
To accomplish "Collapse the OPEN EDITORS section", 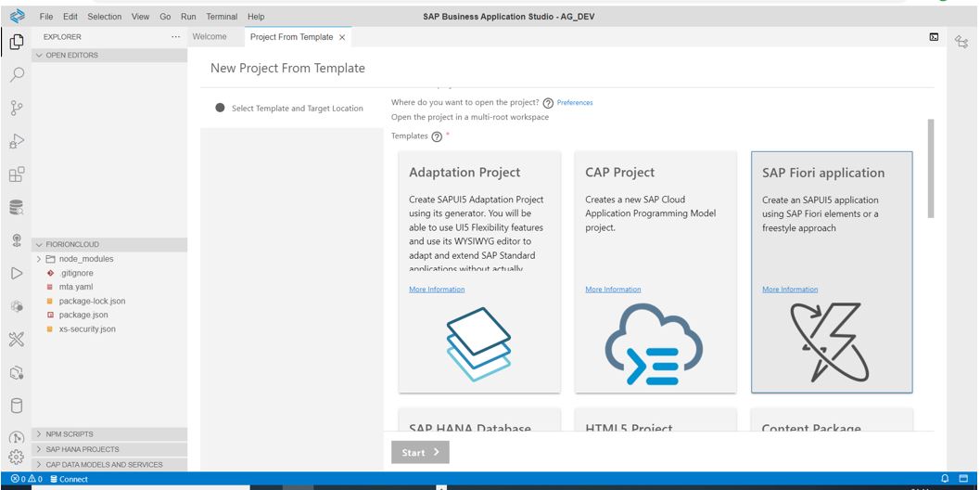I will tap(39, 55).
